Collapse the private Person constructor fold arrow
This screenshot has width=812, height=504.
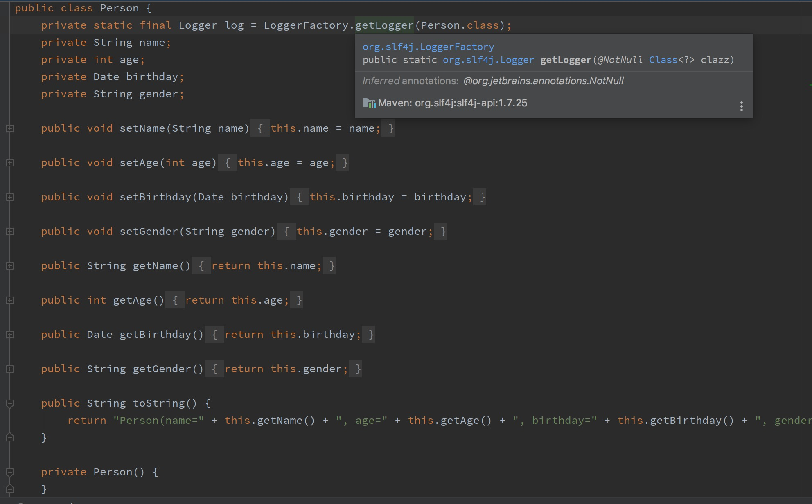[x=10, y=472]
